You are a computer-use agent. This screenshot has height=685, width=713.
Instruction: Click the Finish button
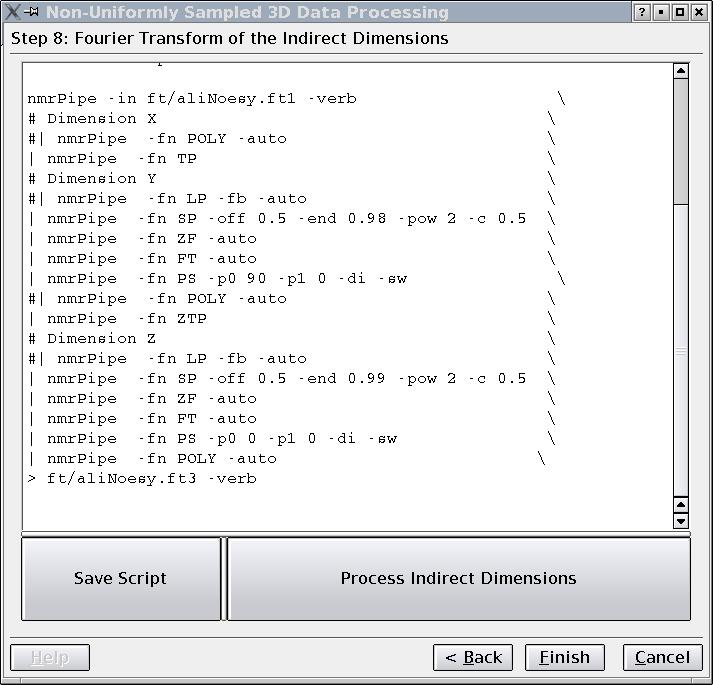point(564,657)
